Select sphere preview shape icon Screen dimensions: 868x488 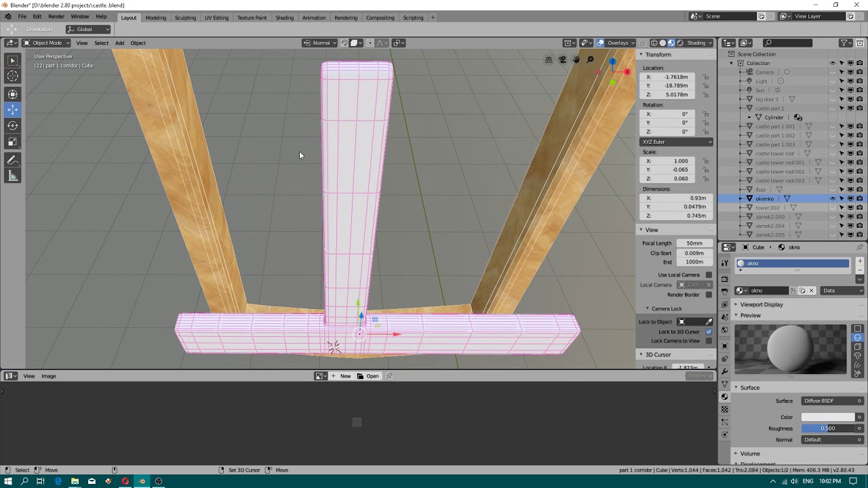tap(858, 338)
